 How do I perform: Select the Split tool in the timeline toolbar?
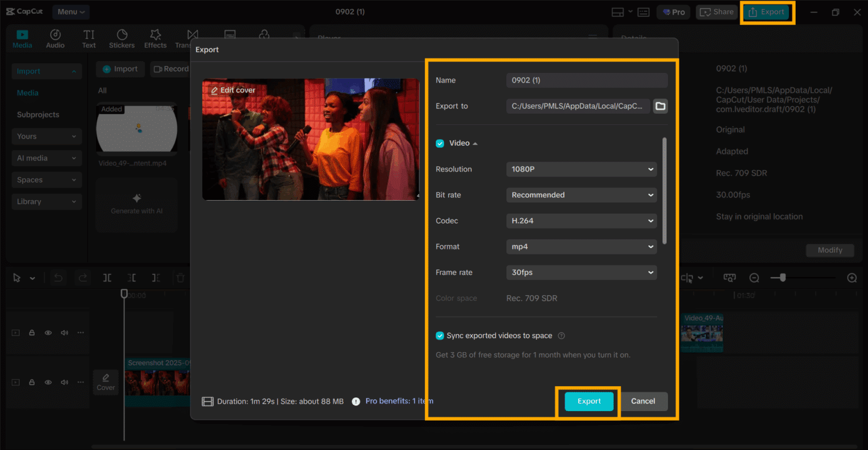coord(106,278)
